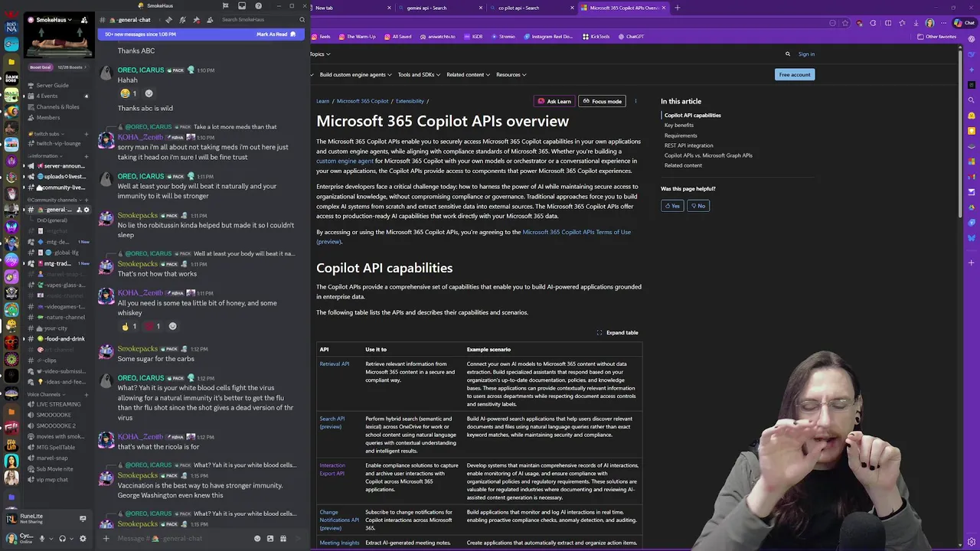Answer No to page helpful

pos(697,206)
